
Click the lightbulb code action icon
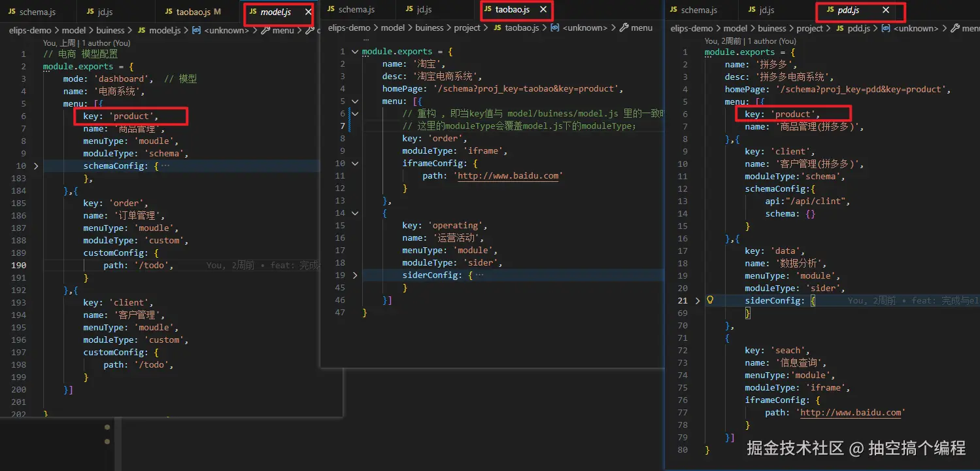(710, 300)
